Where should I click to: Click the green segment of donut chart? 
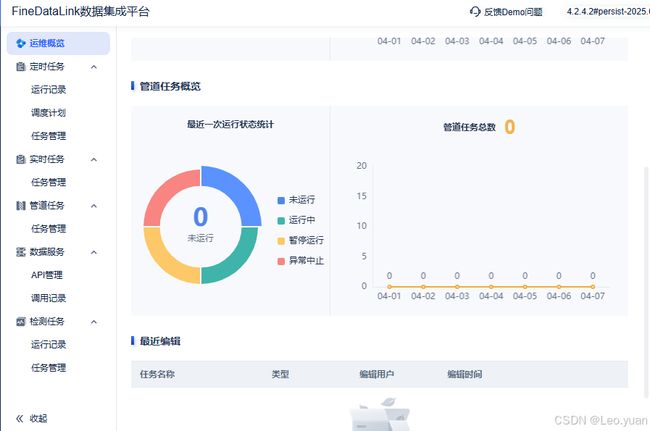[236, 262]
